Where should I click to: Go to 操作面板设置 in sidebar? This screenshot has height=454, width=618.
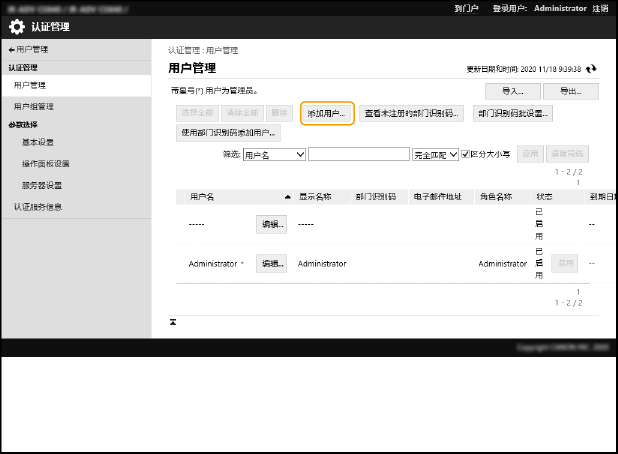[x=46, y=163]
